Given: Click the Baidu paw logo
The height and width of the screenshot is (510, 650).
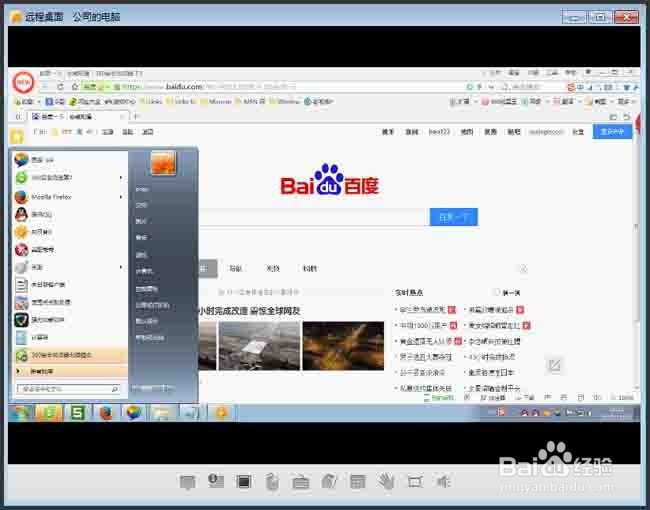Looking at the screenshot, I should tap(330, 181).
